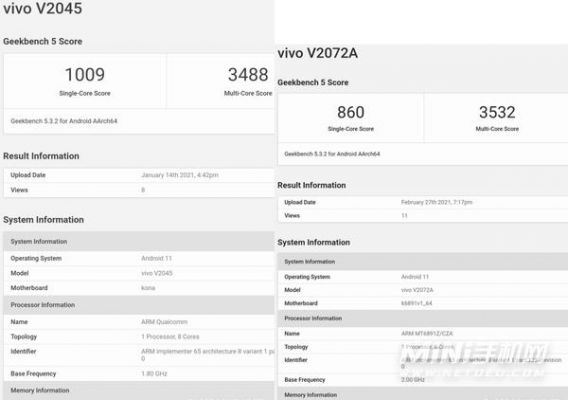Select Result Information heading in V2072A result
The image size is (568, 400).
point(312,185)
